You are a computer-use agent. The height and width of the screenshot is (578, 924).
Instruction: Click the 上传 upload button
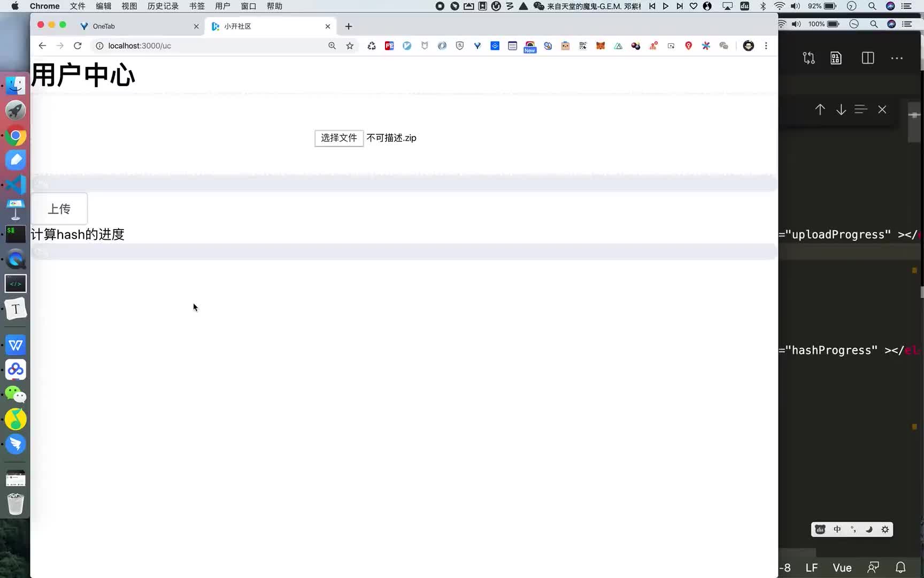tap(59, 209)
